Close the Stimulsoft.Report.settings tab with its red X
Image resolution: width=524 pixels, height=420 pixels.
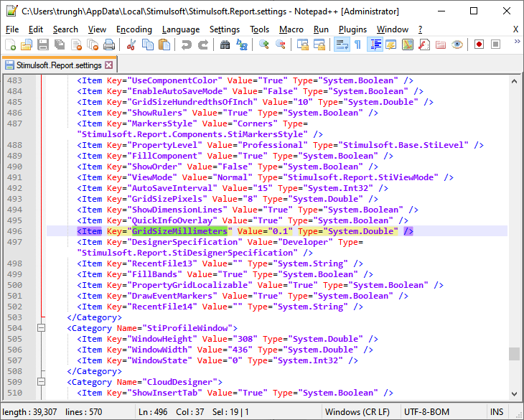tap(109, 65)
